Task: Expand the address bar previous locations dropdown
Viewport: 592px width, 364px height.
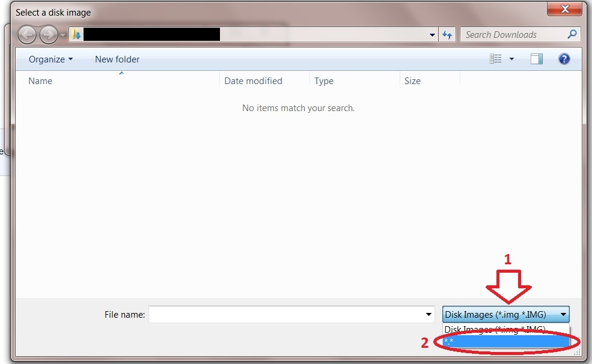Action: (432, 35)
